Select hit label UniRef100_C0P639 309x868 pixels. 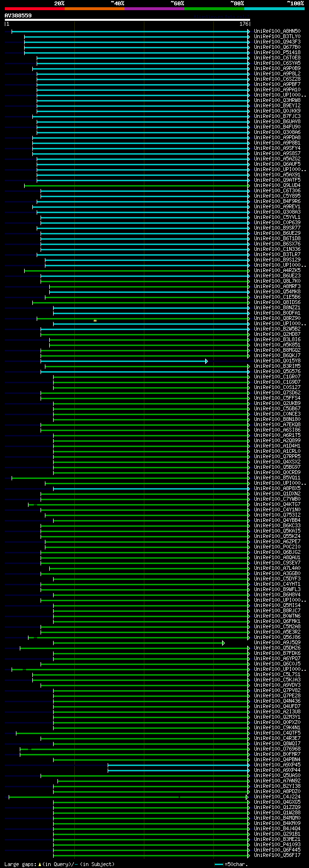pos(277,223)
